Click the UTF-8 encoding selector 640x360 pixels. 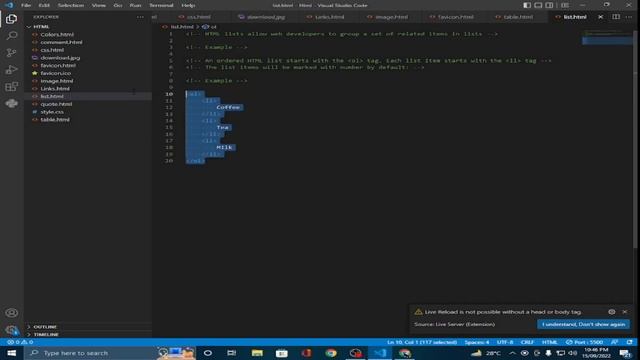pyautogui.click(x=505, y=342)
